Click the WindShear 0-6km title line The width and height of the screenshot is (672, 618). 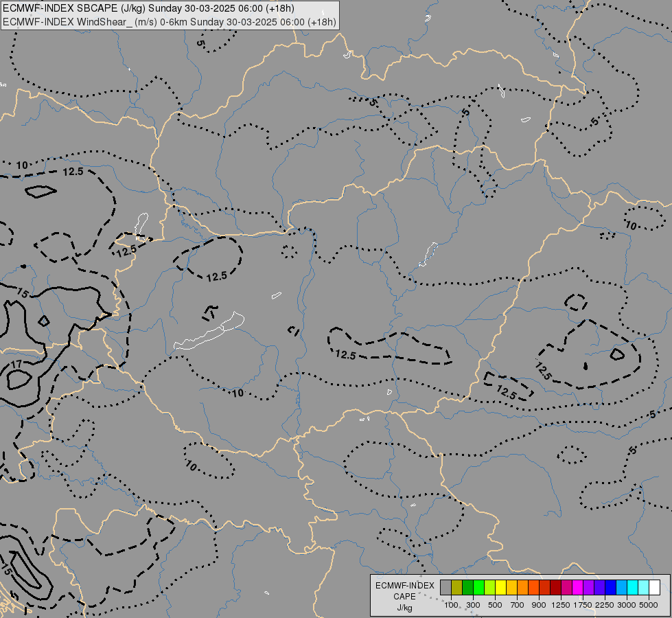point(170,22)
